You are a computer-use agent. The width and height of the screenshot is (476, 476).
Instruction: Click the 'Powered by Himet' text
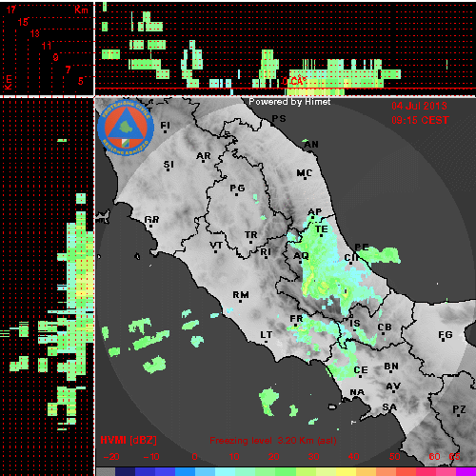289,102
